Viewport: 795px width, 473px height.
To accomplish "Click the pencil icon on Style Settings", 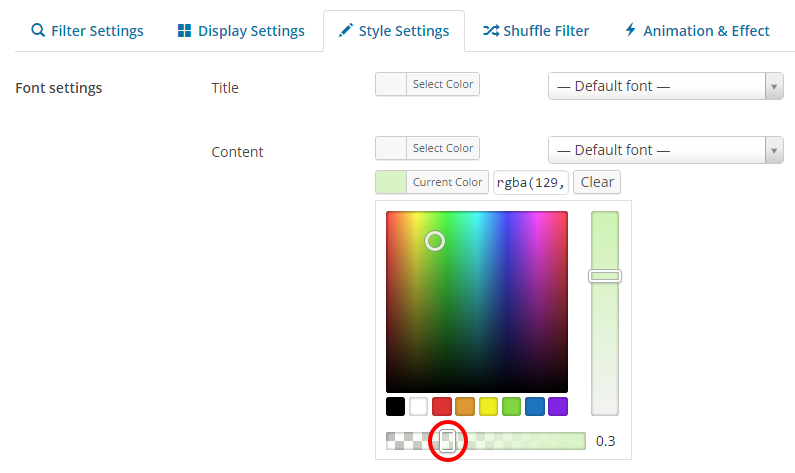I will point(345,30).
